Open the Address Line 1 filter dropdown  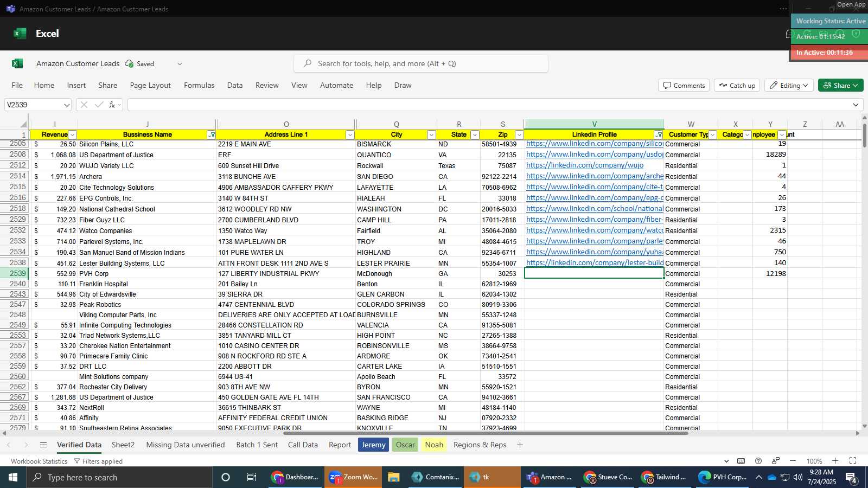350,135
